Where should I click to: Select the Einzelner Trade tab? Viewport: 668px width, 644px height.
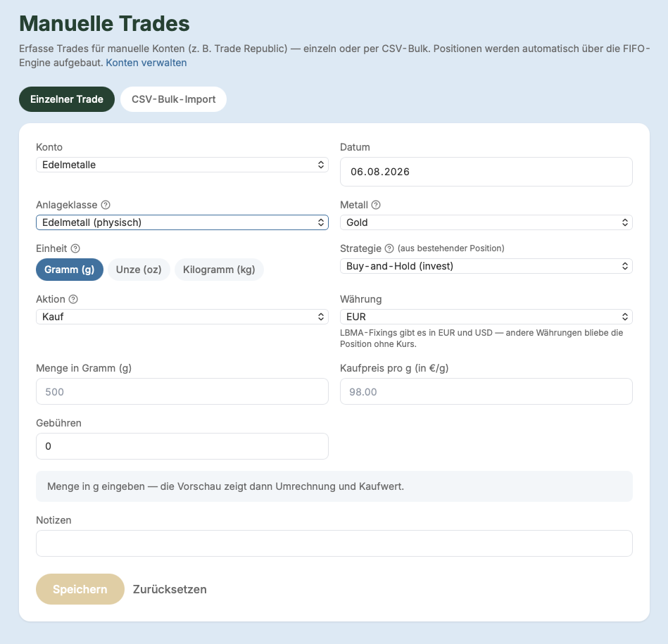tap(67, 99)
